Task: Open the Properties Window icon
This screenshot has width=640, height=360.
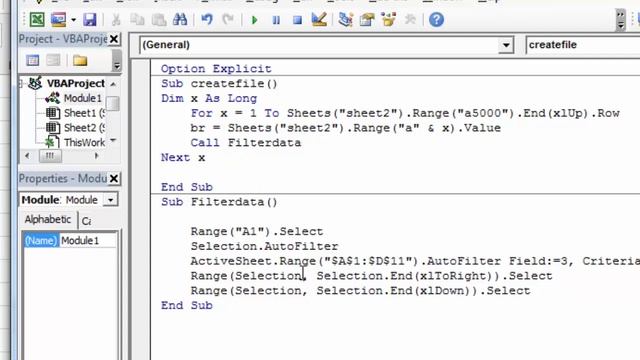Action: tap(367, 20)
